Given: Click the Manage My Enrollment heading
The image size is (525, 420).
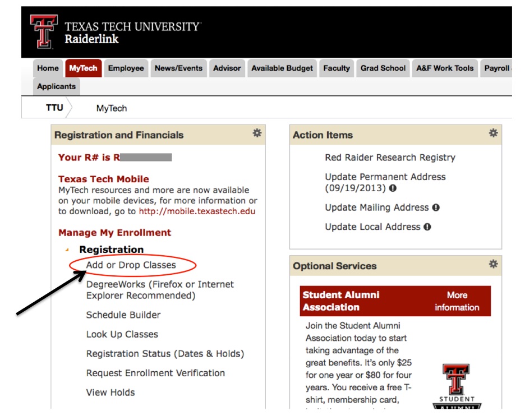Looking at the screenshot, I should [x=114, y=233].
